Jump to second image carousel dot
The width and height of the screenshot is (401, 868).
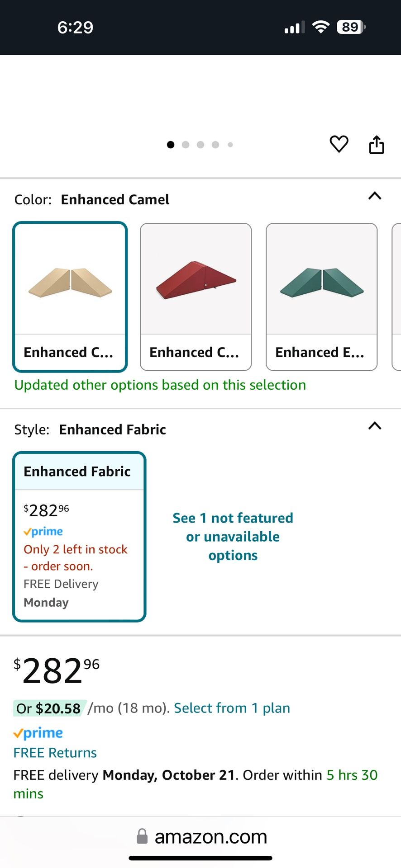(186, 145)
